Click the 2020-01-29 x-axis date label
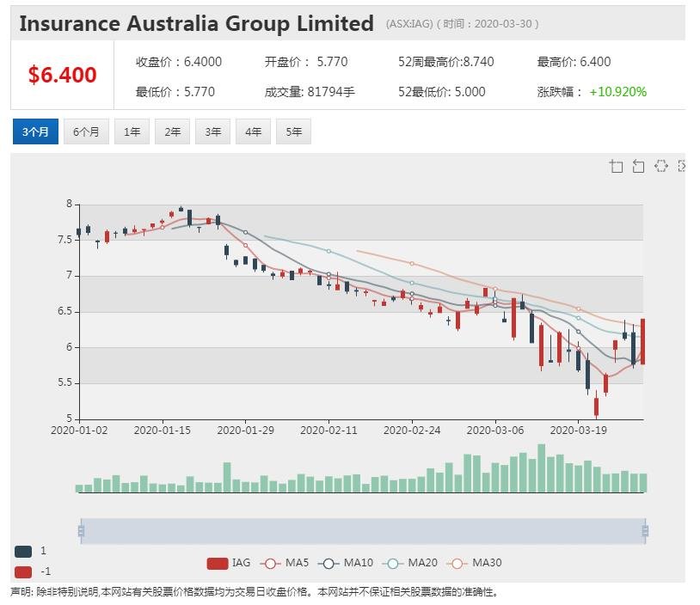The image size is (700, 605). click(246, 431)
